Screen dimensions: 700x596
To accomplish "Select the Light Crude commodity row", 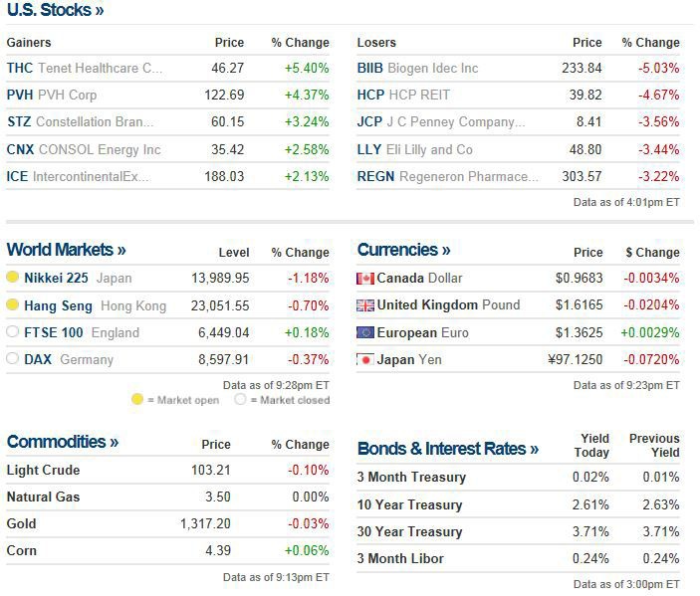I will (x=43, y=470).
